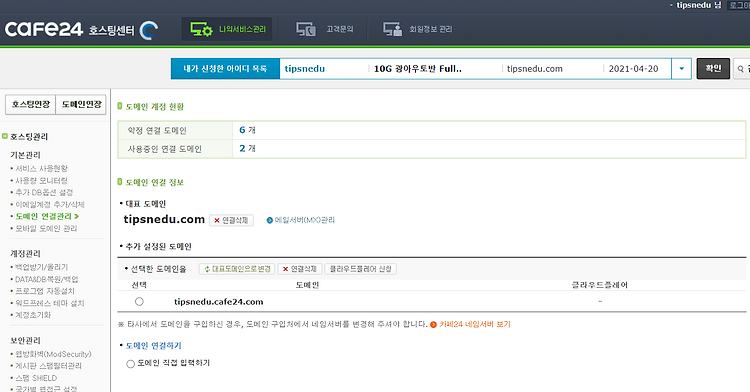Viewport: 750px width, 392px height.
Task: Open 도메인 연결관리 in sidebar
Action: coord(47,216)
